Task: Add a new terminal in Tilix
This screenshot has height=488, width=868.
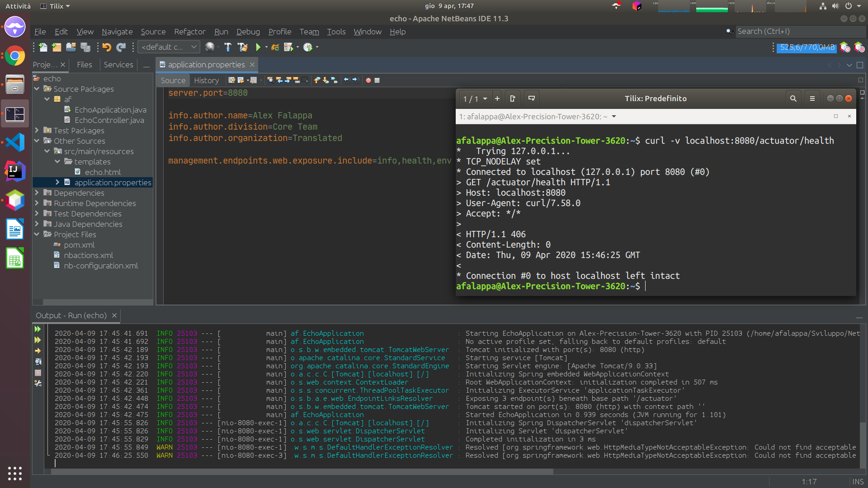Action: 497,99
